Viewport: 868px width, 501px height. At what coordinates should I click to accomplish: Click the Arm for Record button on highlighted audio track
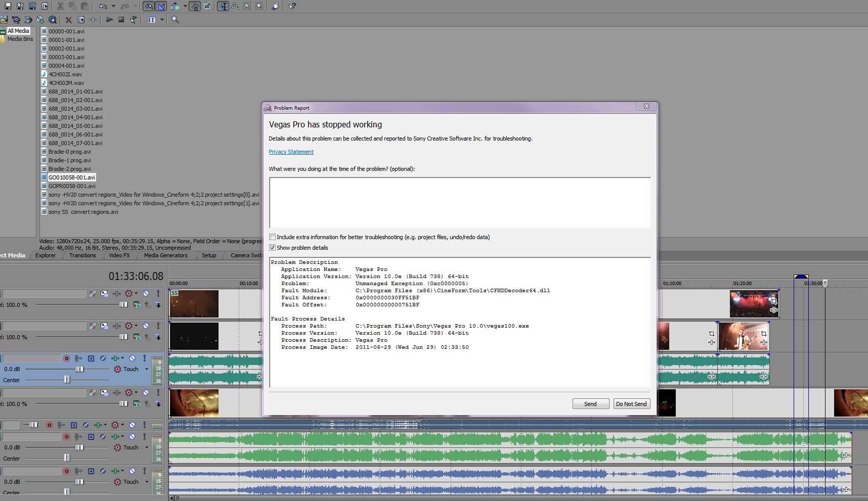66,358
